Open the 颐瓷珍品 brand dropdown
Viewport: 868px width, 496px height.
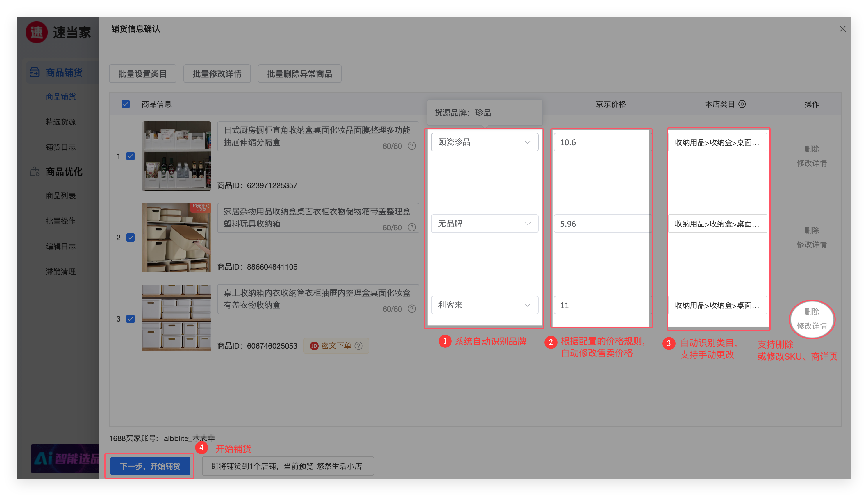tap(484, 142)
